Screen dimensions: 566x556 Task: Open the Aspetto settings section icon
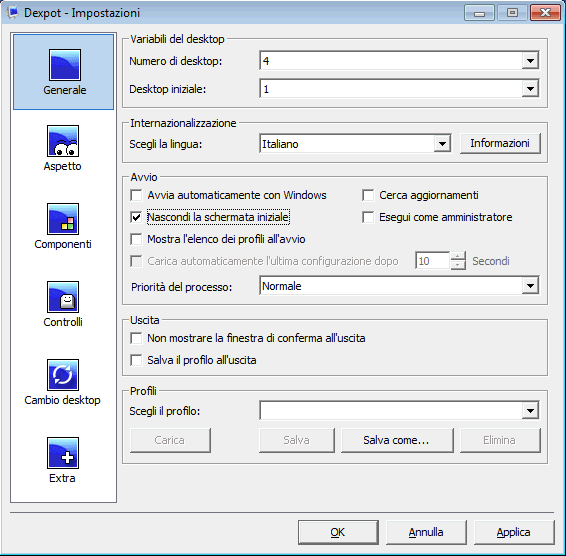coord(63,141)
